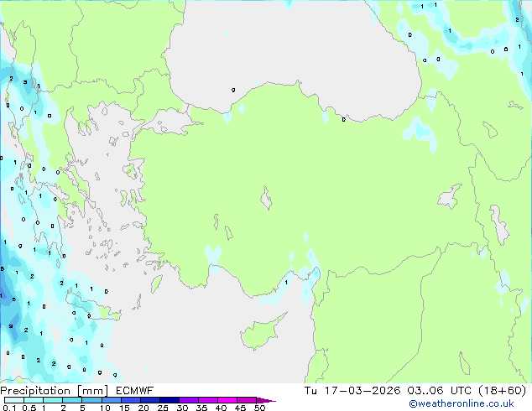Click the '30' legend scale label
This screenshot has width=532, height=411.
182,408
